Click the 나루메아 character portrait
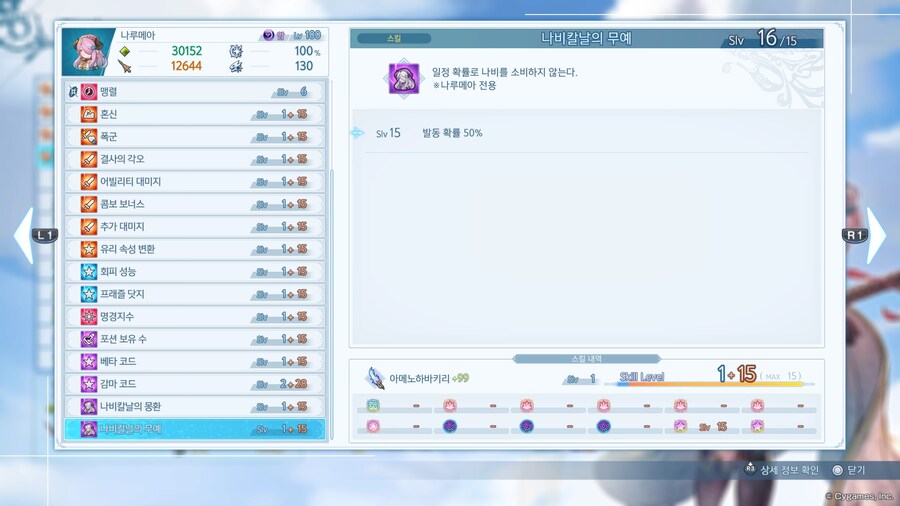This screenshot has width=900, height=506. [x=87, y=52]
